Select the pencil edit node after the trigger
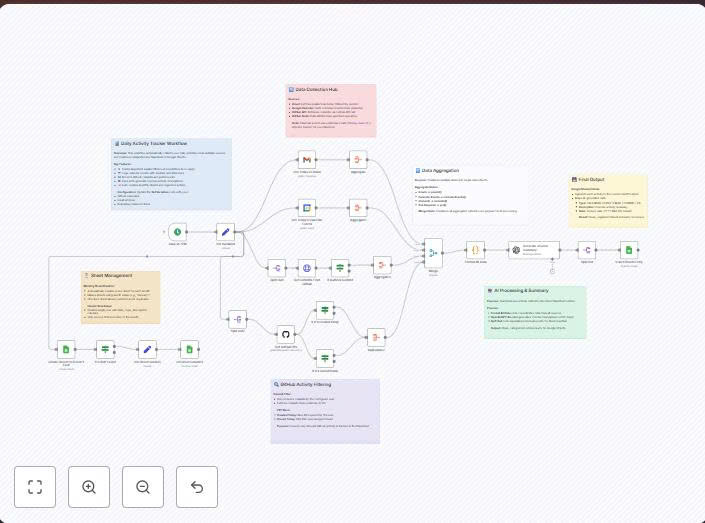705x523 pixels. tap(226, 232)
